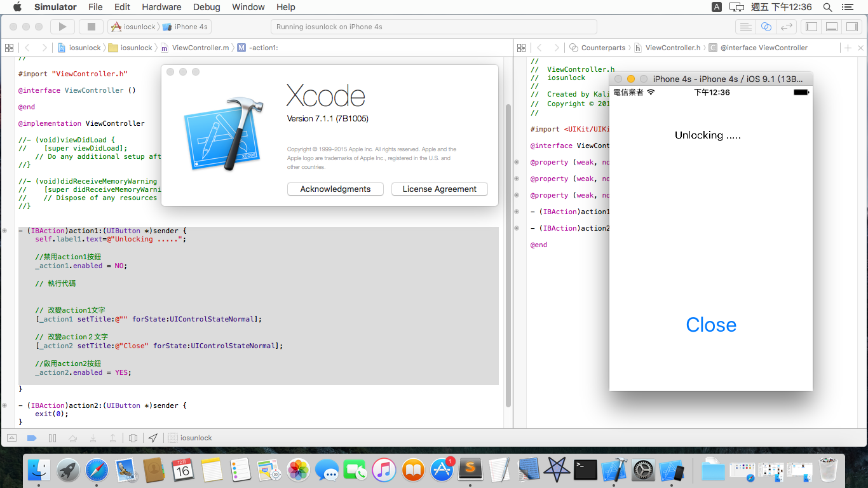The width and height of the screenshot is (868, 488).
Task: Add a new assistant editor pane
Action: coord(848,48)
